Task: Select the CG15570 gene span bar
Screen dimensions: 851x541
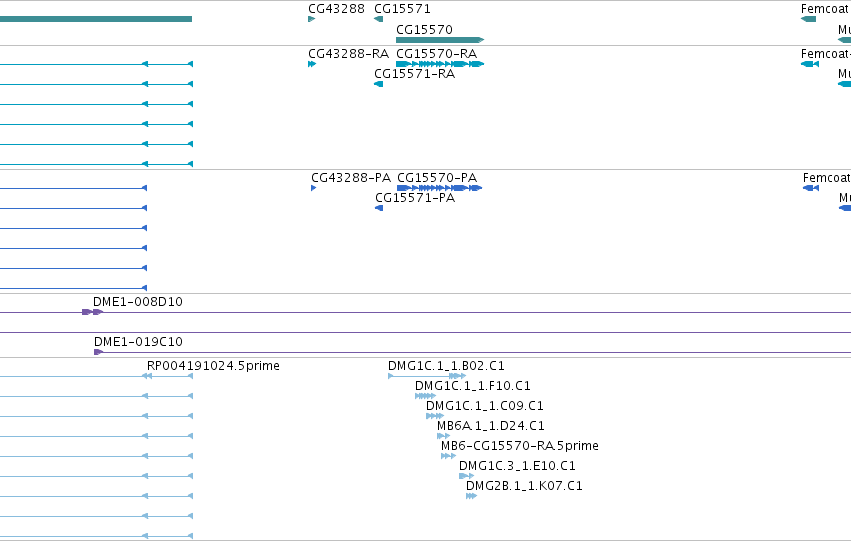Action: pyautogui.click(x=440, y=40)
